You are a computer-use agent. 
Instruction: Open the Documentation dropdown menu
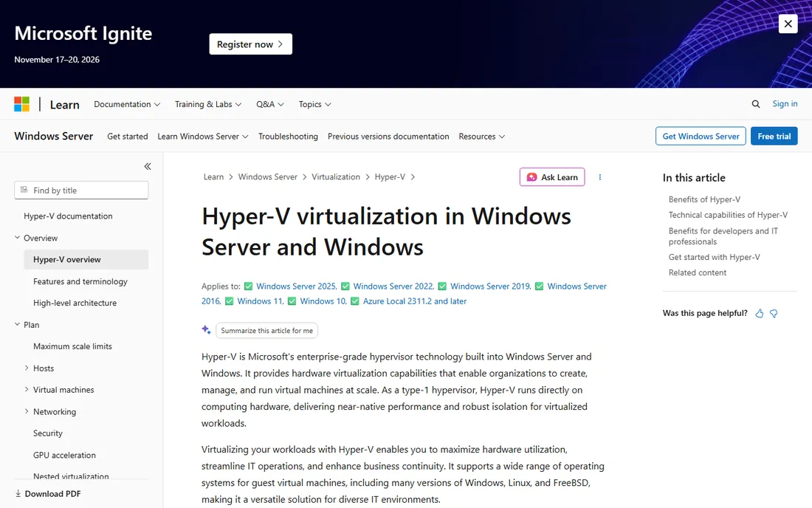127,104
